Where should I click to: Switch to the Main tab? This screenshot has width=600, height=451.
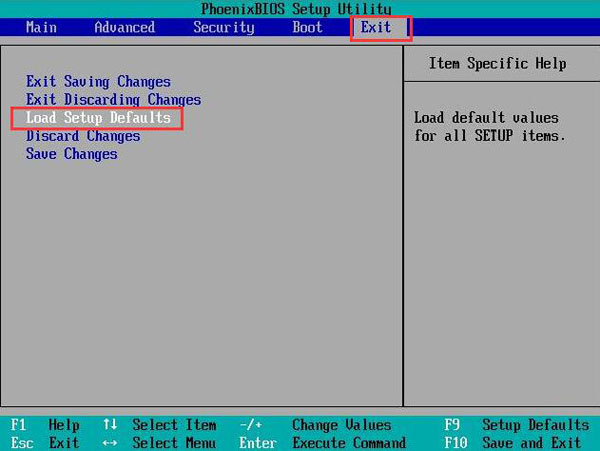pyautogui.click(x=41, y=27)
